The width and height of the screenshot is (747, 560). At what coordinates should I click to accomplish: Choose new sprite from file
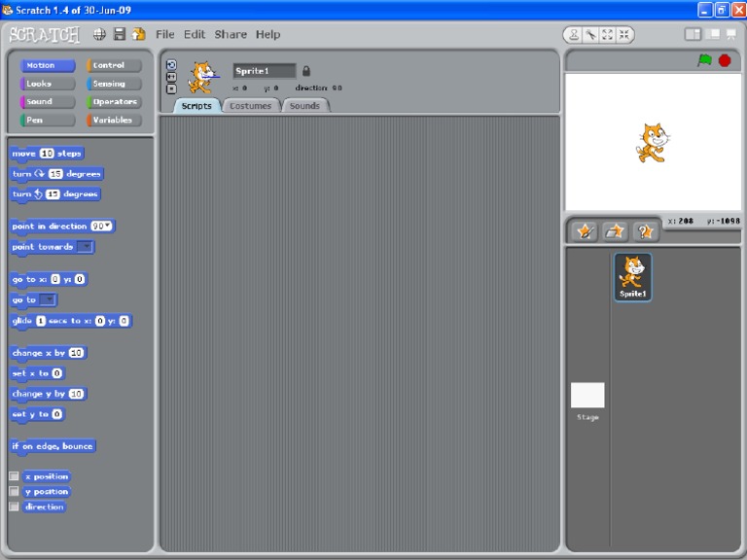[x=615, y=232]
